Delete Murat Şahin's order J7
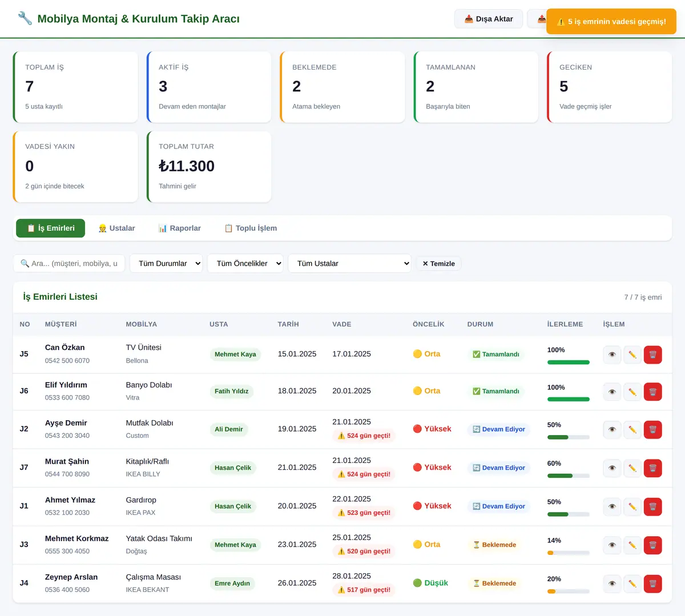Screen dimensions: 685x616 point(653,468)
